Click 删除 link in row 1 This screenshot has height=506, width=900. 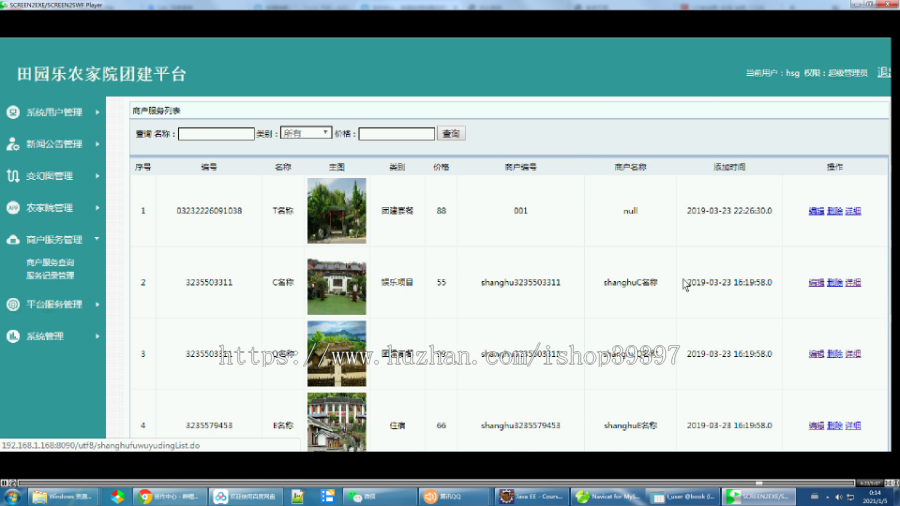[x=835, y=211]
